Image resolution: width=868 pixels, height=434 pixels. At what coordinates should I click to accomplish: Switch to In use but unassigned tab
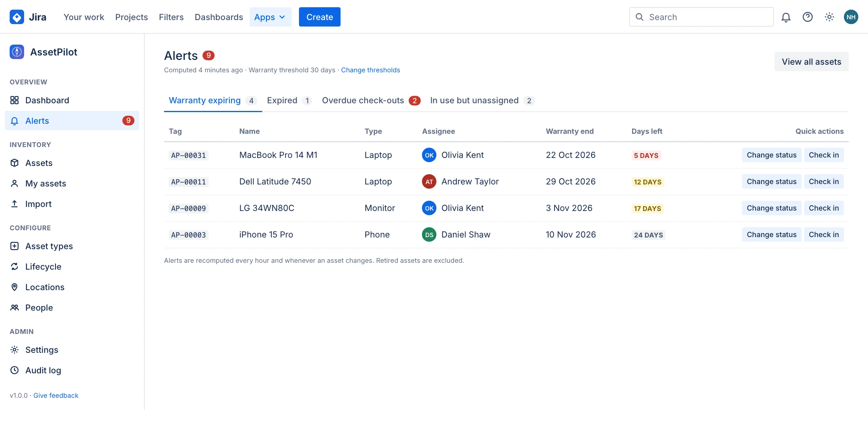[482, 100]
